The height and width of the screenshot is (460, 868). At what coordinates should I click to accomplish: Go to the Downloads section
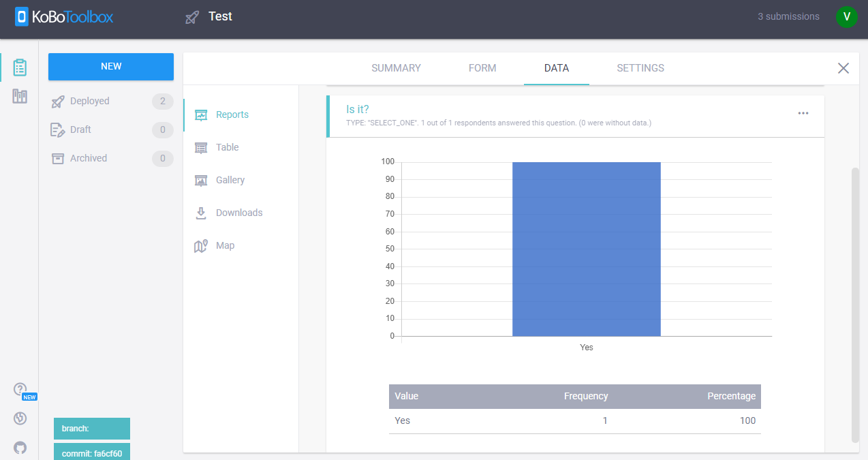click(x=238, y=213)
